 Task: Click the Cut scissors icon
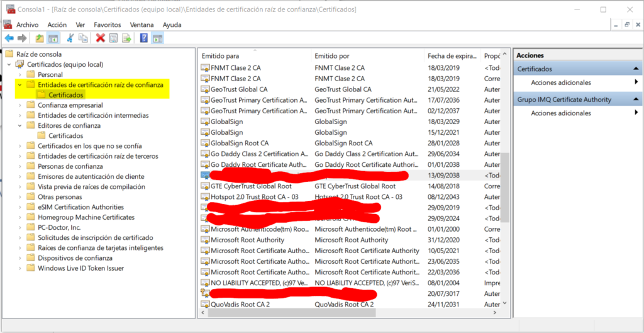point(70,38)
